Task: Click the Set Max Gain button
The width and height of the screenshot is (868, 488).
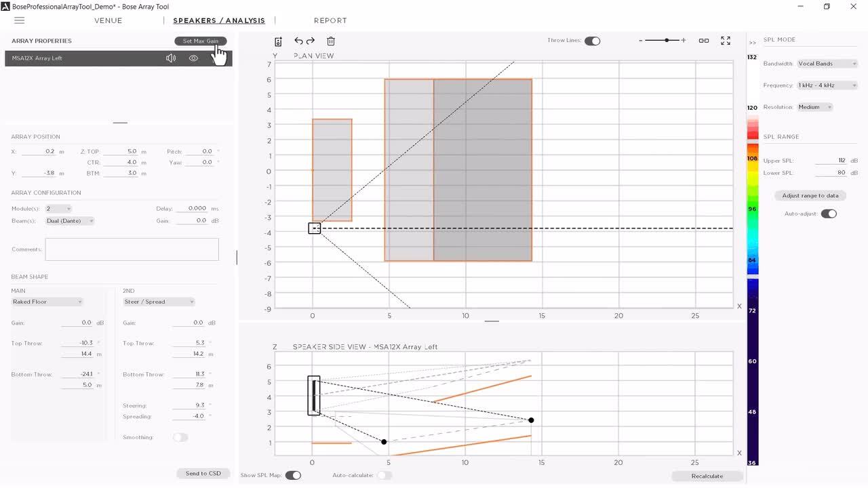Action: pos(201,41)
